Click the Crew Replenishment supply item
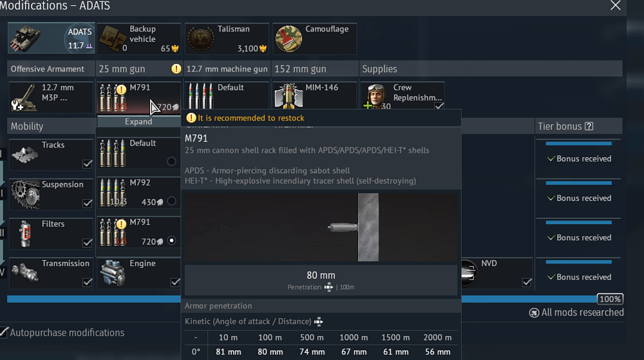Viewport: 644px width, 360px height. pos(402,98)
